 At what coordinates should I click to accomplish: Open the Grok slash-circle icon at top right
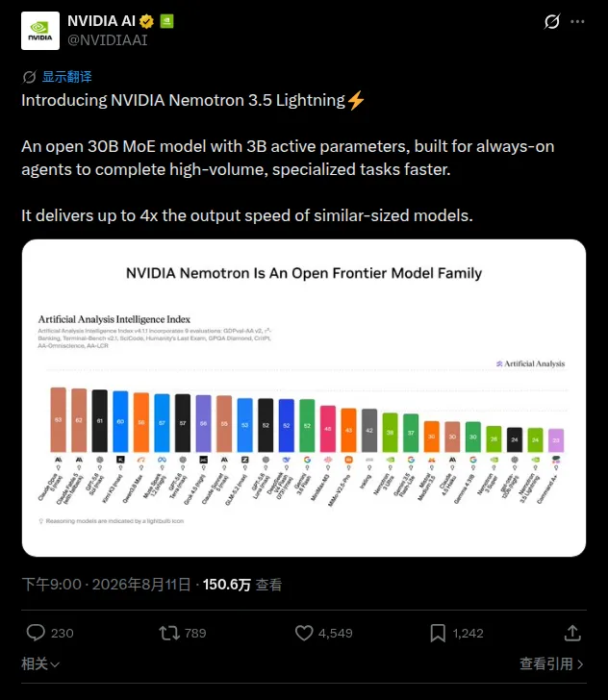pos(551,21)
